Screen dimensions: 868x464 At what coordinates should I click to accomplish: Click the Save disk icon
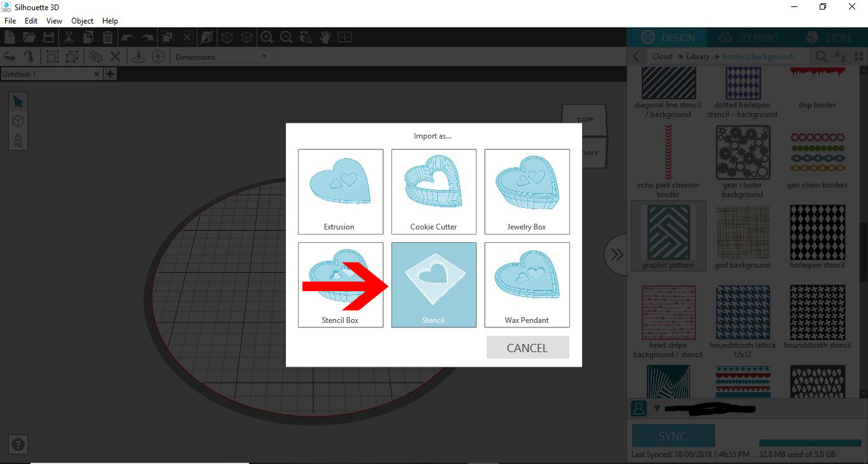[48, 38]
